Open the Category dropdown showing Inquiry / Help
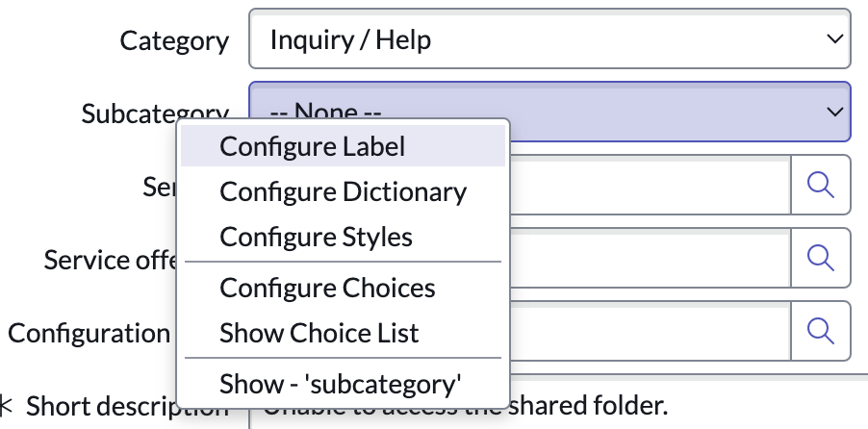868x429 pixels. click(x=549, y=38)
